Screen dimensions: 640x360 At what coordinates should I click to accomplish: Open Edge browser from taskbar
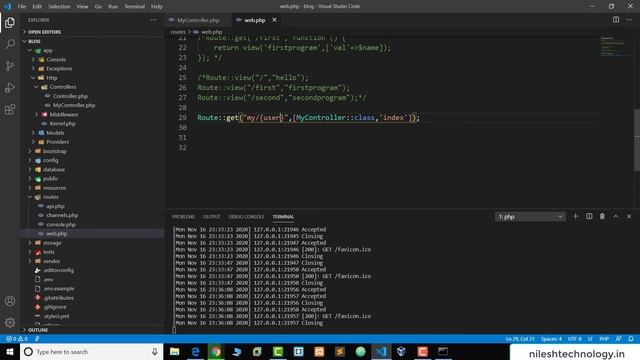[195, 351]
